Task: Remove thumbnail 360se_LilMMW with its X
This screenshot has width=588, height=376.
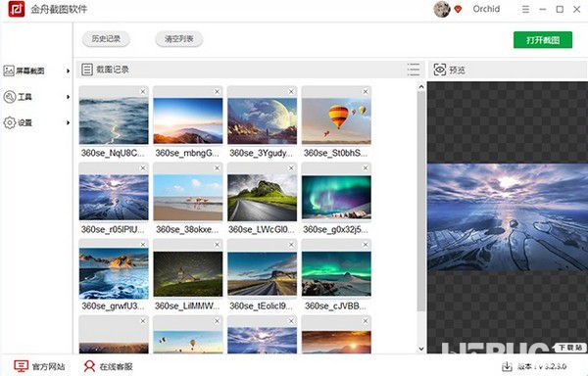Action: click(218, 245)
